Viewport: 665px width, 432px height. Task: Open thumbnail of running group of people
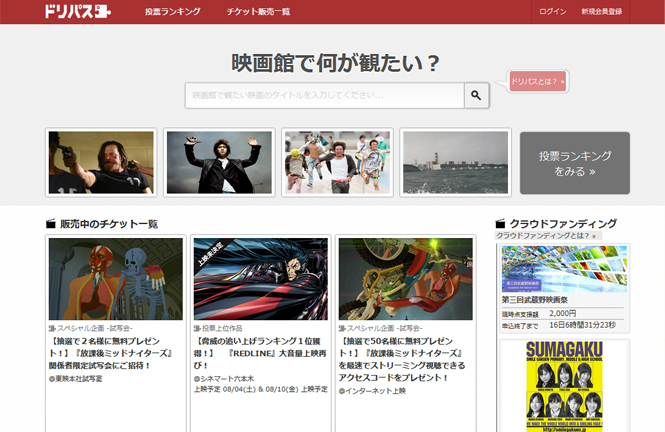point(336,162)
